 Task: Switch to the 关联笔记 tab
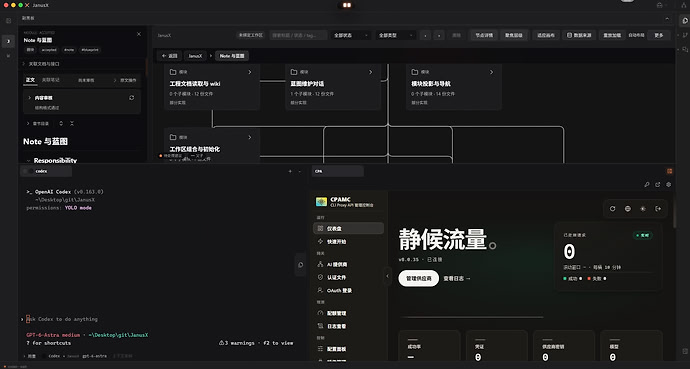click(51, 80)
